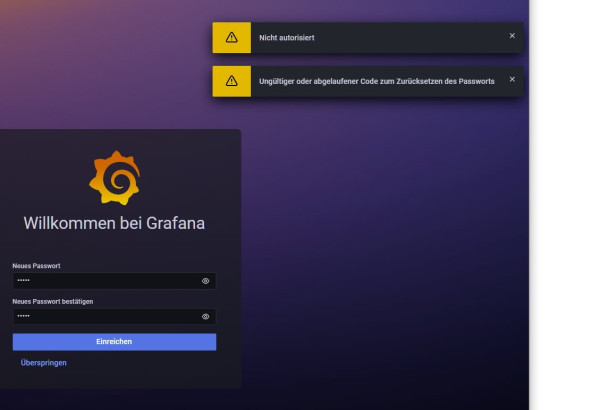Close the 'Ungültiger oder abgelaufener Code' alert
Image resolution: width=600 pixels, height=410 pixels.
tap(512, 80)
